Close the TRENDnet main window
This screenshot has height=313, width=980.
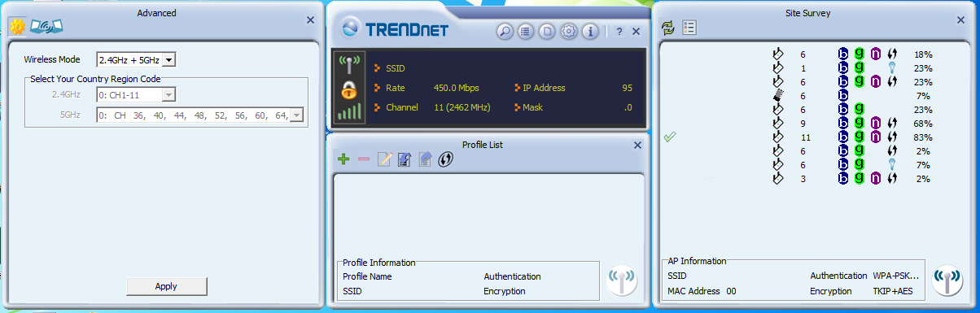point(636,32)
